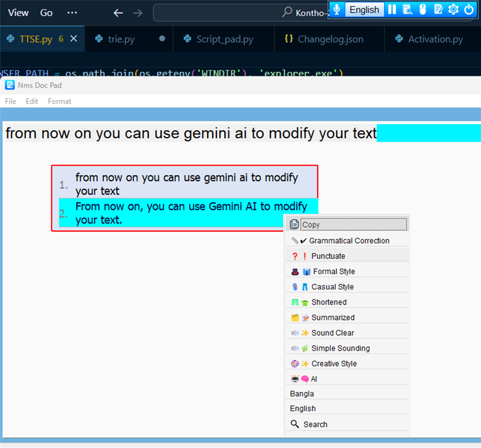Click the mouse icon in voice toolbar
This screenshot has width=481, height=448.
click(423, 10)
